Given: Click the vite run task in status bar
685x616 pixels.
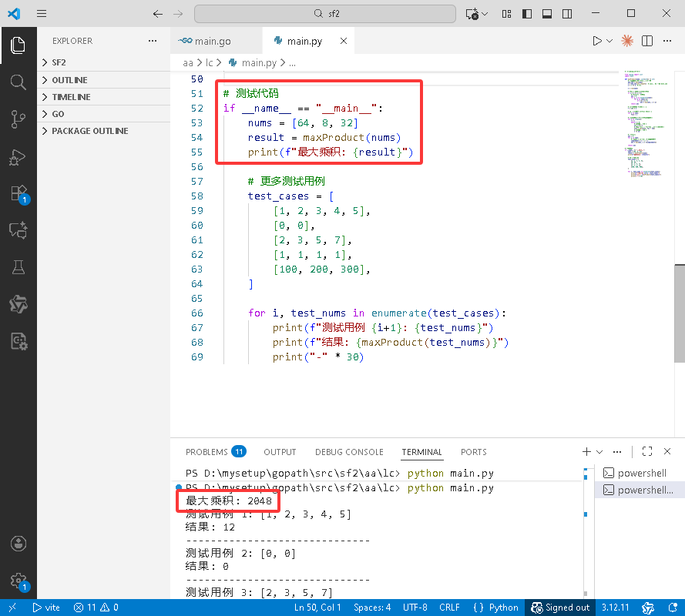Looking at the screenshot, I should (46, 608).
